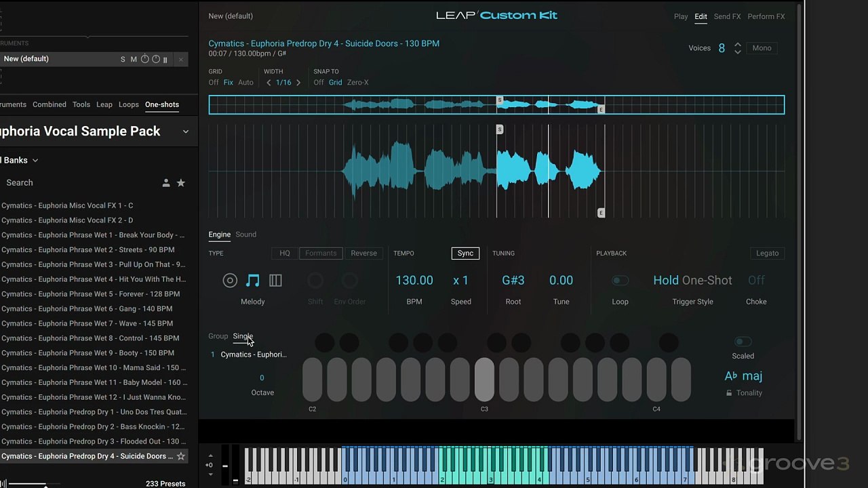Filter presets by favorites star

click(x=181, y=183)
